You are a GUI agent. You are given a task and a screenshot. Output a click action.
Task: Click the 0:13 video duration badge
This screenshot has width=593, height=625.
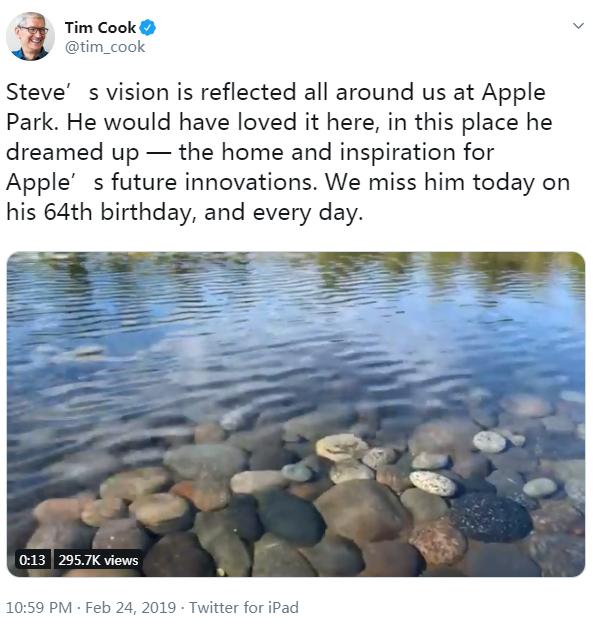32,560
